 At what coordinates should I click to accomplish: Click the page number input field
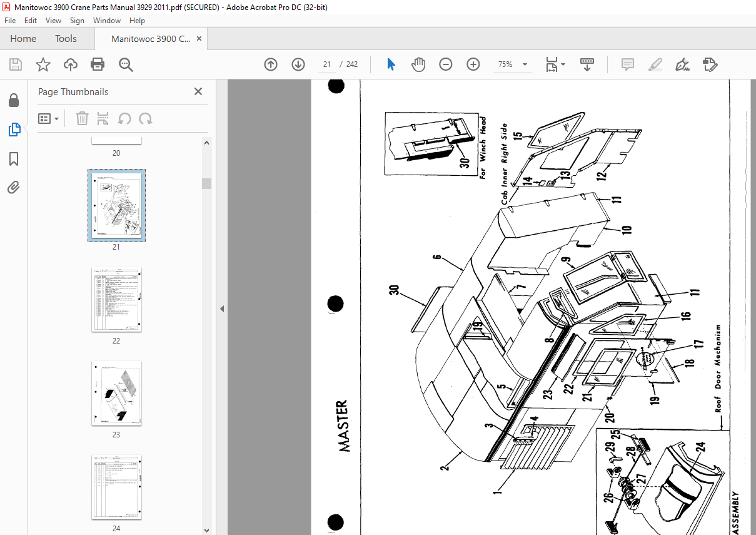click(x=326, y=64)
